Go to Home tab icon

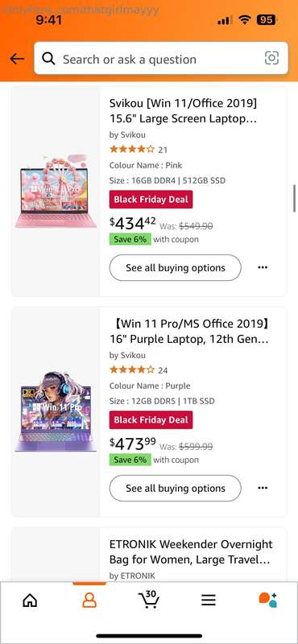pyautogui.click(x=30, y=601)
